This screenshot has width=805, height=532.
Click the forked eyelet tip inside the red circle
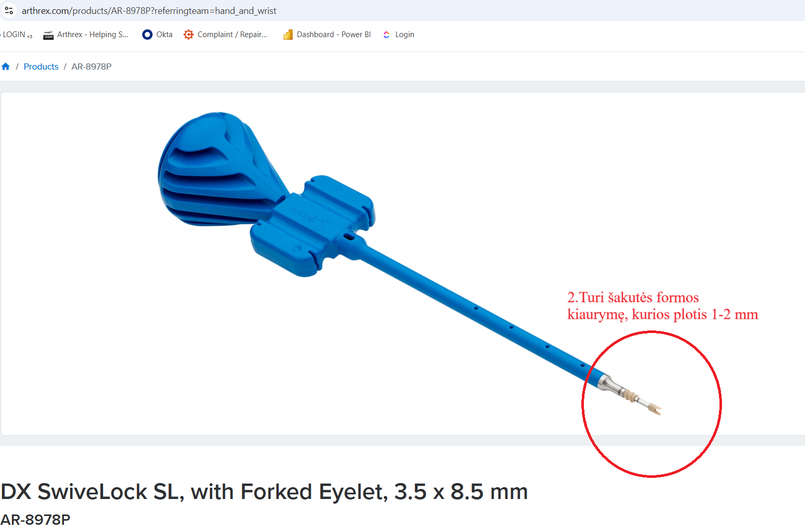(654, 409)
